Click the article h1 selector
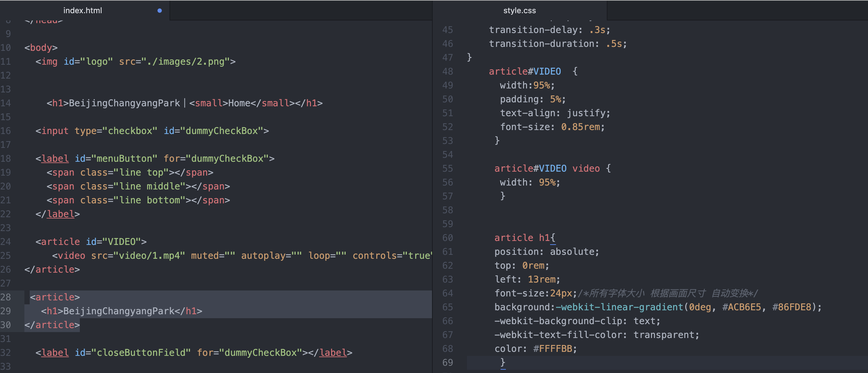868x373 pixels. (522, 238)
